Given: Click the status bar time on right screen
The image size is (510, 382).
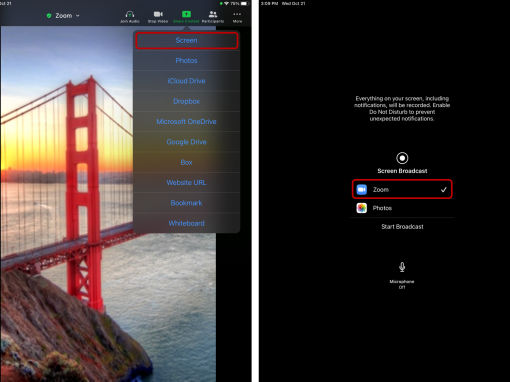Looking at the screenshot, I should [270, 3].
